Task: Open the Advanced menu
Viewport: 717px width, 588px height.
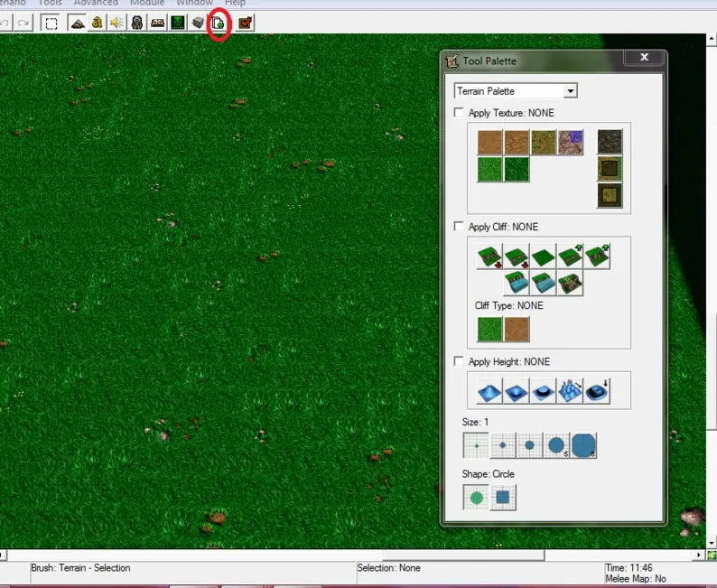Action: click(x=96, y=3)
